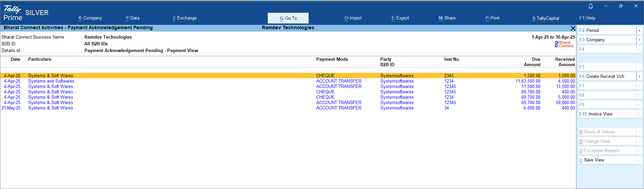Click the F2 Period button
The height and width of the screenshot is (189, 644).
(x=606, y=31)
